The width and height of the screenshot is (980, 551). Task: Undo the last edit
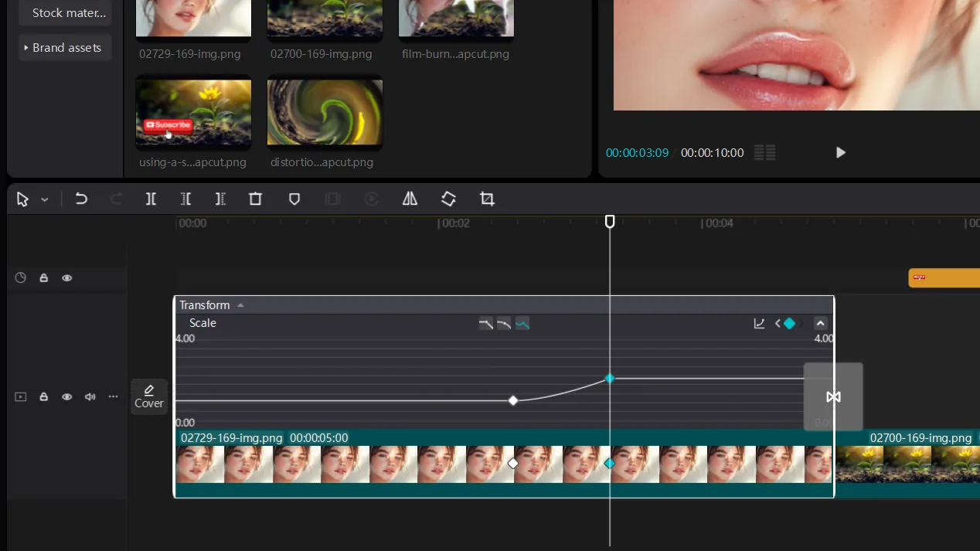point(81,199)
